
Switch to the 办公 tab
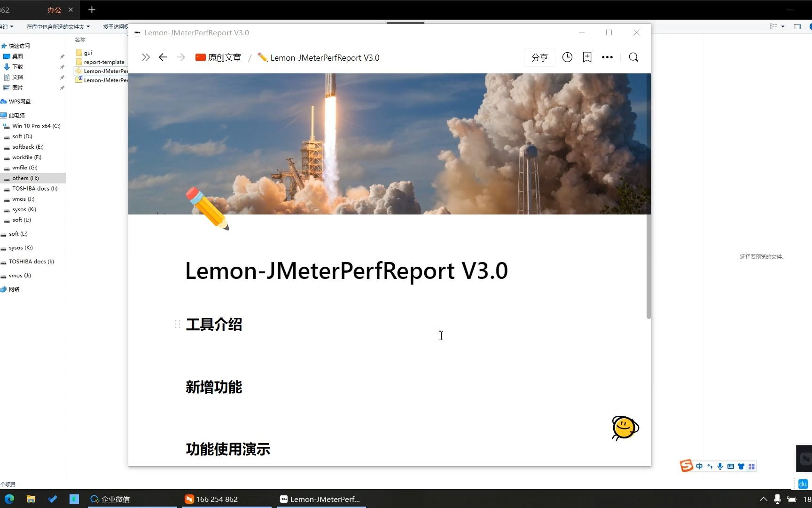(x=54, y=10)
